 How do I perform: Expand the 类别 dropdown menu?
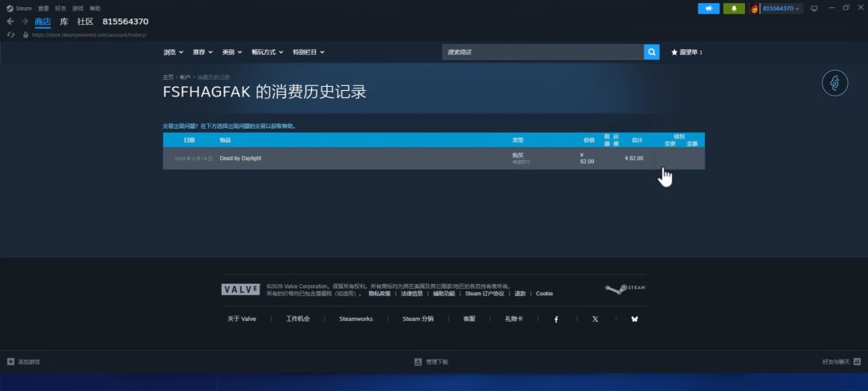232,52
